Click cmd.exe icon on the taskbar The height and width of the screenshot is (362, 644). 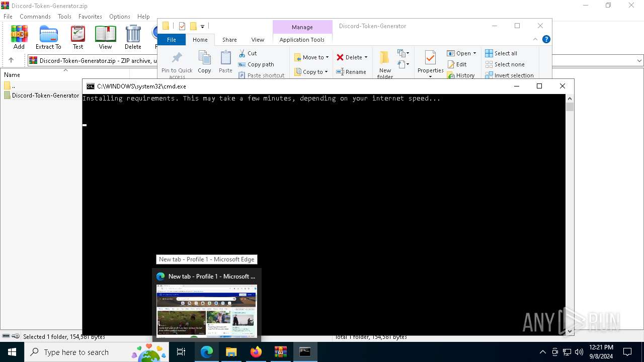tap(305, 352)
